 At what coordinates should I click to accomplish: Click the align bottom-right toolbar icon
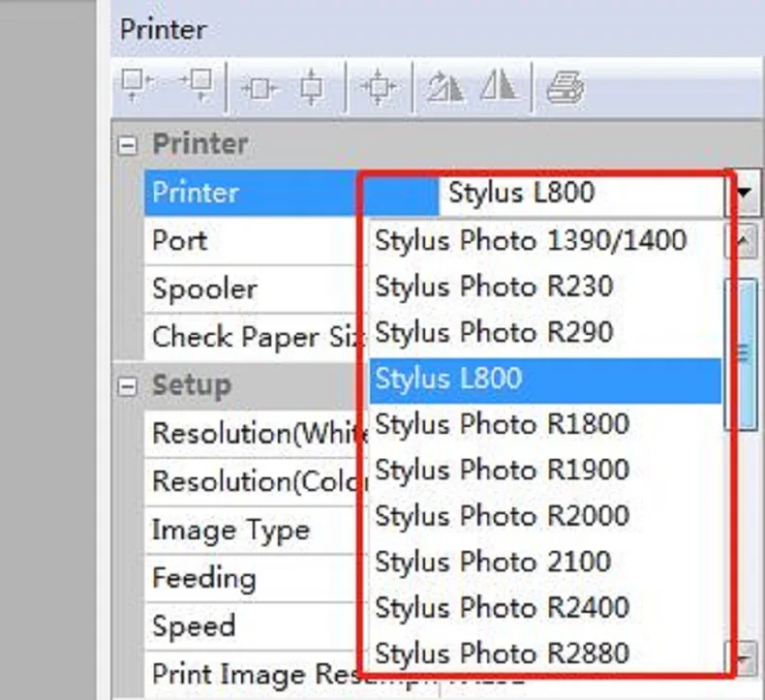tap(197, 87)
